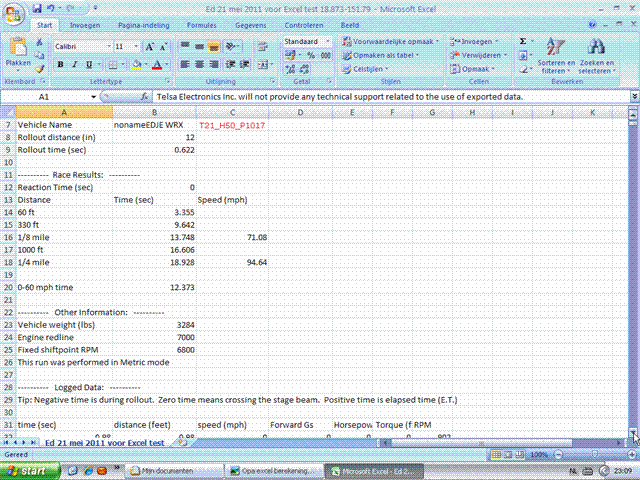
Task: Cut the selection with the scissors icon
Action: coord(39,42)
